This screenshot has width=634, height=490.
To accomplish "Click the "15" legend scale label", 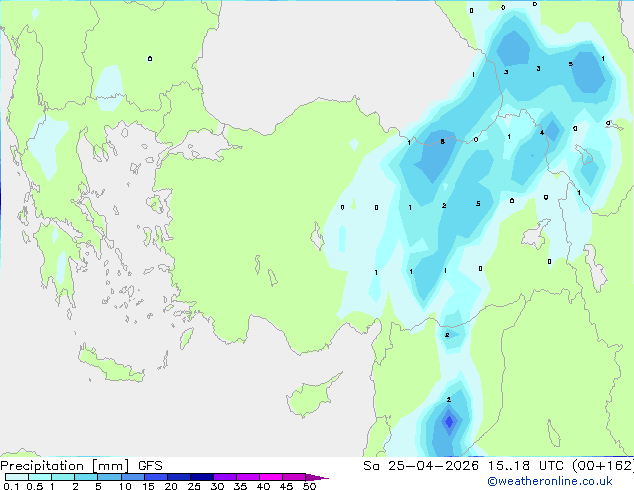I will pyautogui.click(x=148, y=486).
